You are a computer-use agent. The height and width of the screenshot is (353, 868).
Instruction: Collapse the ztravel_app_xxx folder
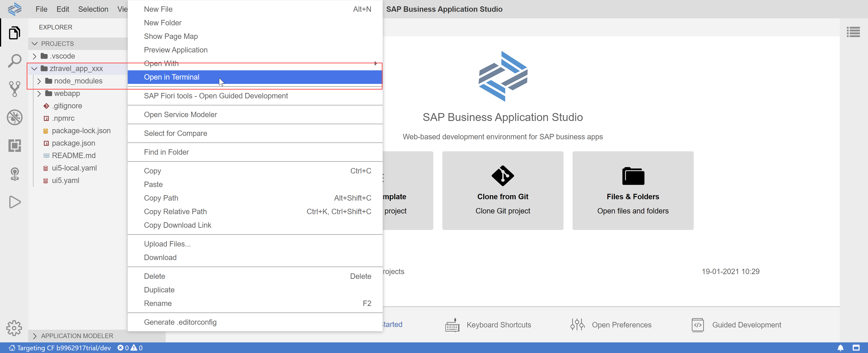[34, 69]
